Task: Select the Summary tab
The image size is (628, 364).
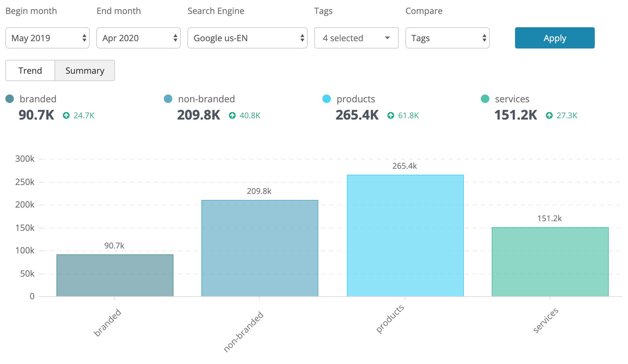Action: click(84, 70)
